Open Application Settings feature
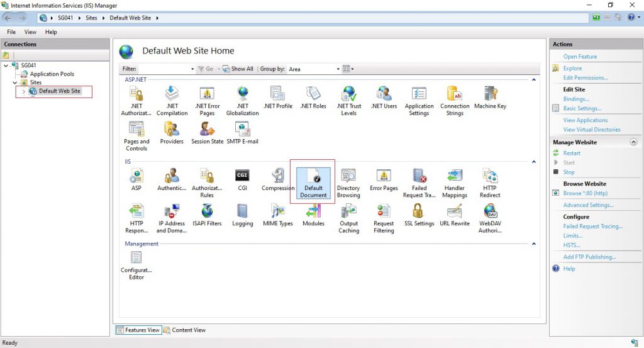Screen dimensions: 644x348 point(419,101)
